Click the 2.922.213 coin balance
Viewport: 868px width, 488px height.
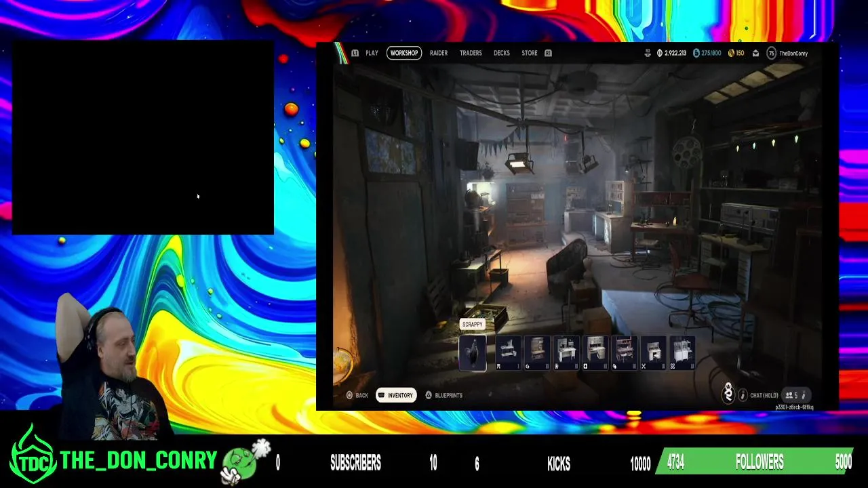tap(671, 53)
